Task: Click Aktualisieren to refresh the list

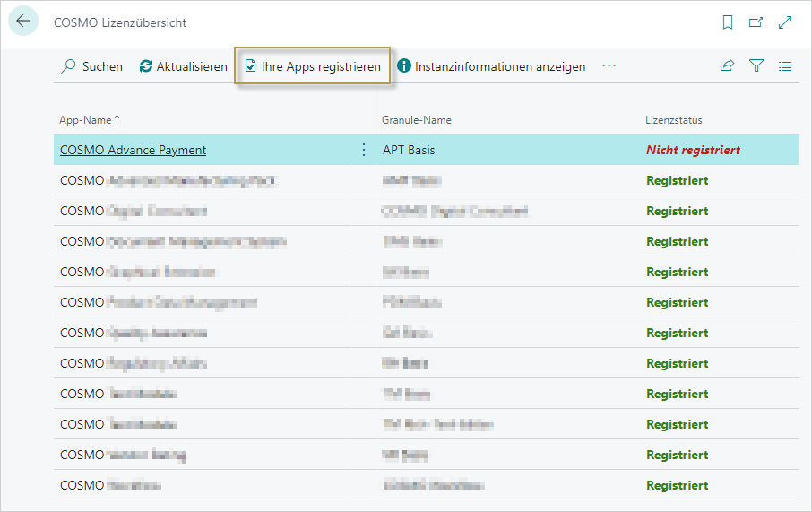Action: tap(184, 66)
